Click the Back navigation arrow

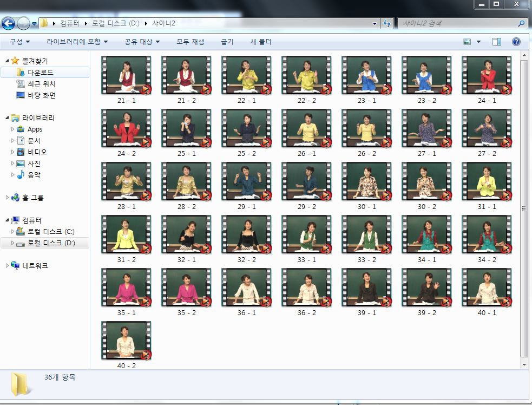[x=8, y=23]
